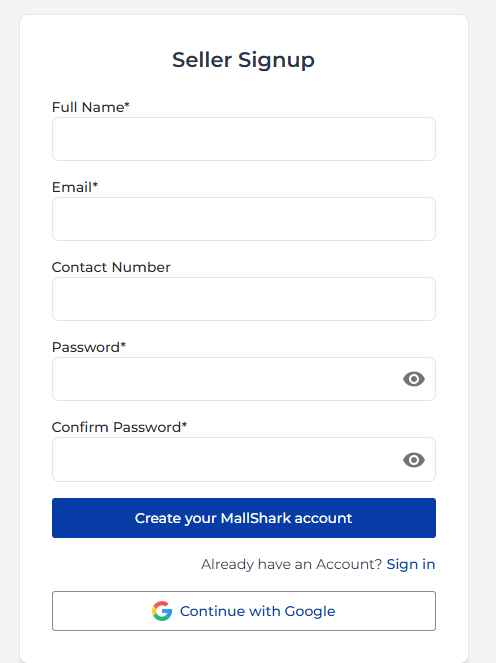Viewport: 496px width, 663px height.
Task: Focus the Full Name input box
Action: tap(244, 139)
